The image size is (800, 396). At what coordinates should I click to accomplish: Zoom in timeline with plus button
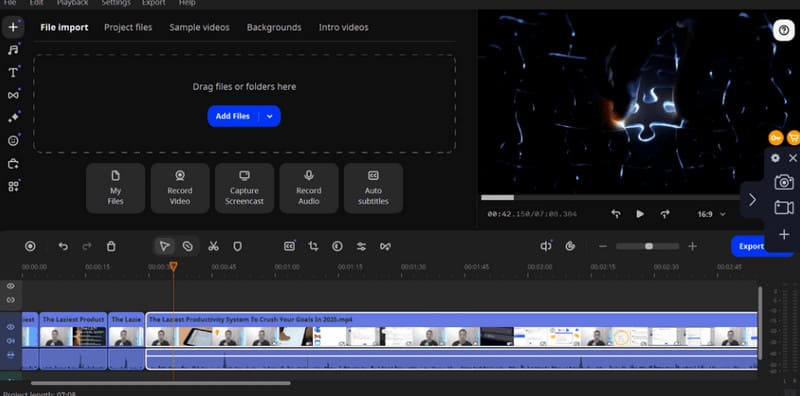click(692, 246)
